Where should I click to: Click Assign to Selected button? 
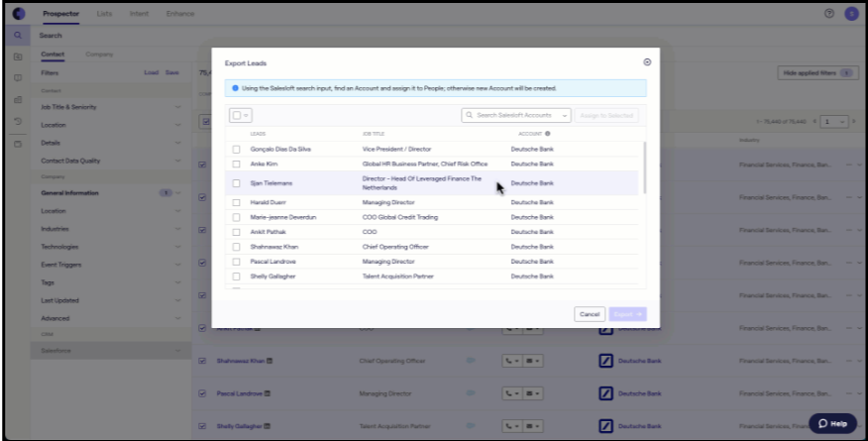click(606, 115)
